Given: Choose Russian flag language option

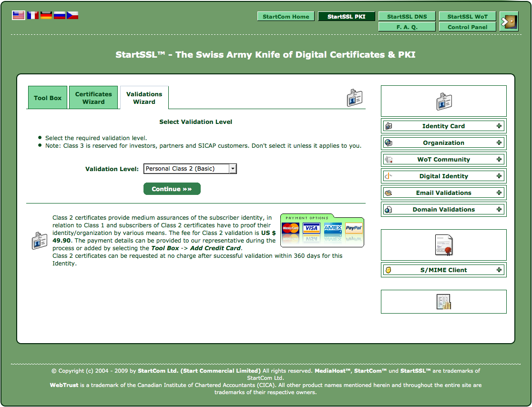Looking at the screenshot, I should [60, 15].
